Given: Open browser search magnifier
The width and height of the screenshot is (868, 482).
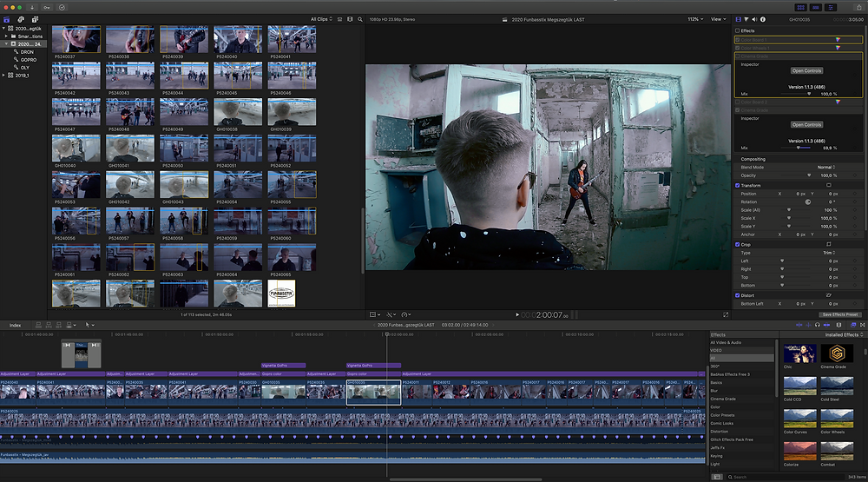Looking at the screenshot, I should tap(360, 19).
